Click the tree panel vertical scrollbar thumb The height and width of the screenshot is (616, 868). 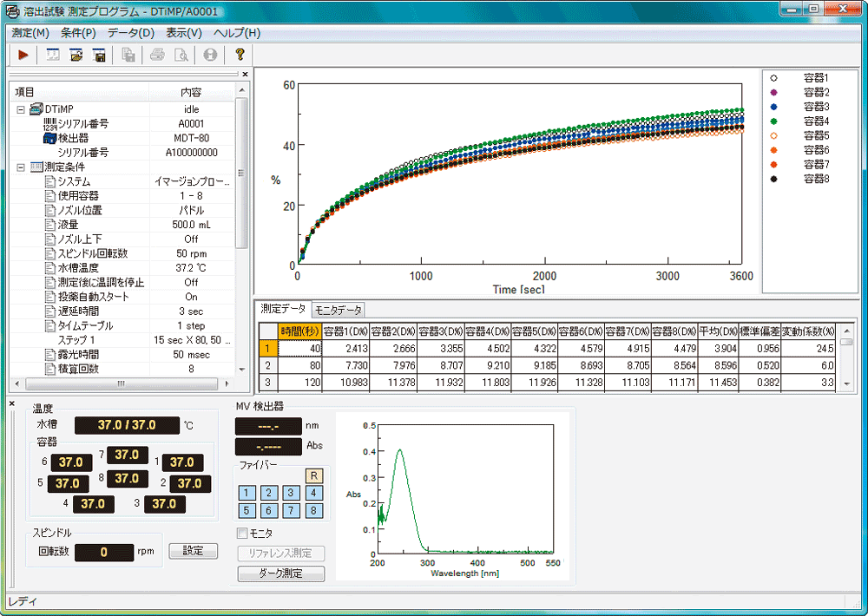241,173
